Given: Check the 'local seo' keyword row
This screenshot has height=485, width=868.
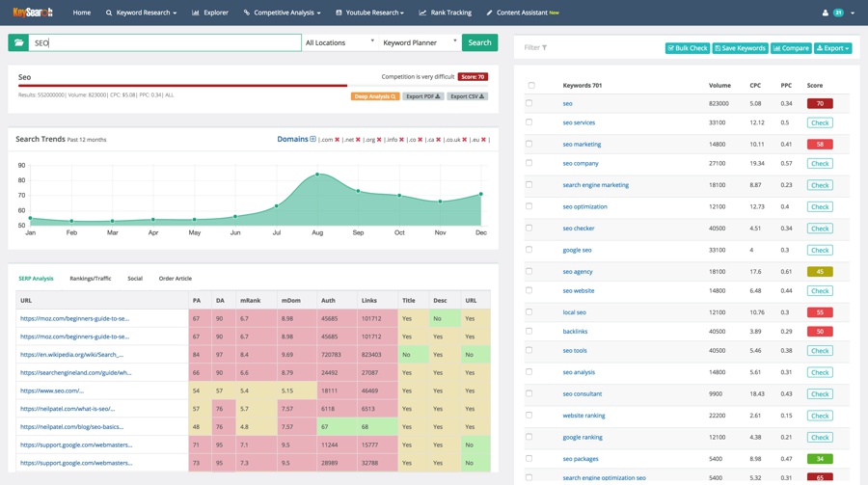Looking at the screenshot, I should pyautogui.click(x=529, y=311).
